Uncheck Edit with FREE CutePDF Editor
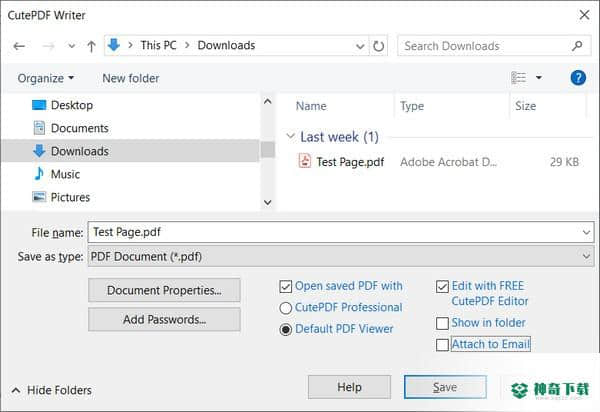The height and width of the screenshot is (412, 600). tap(442, 286)
